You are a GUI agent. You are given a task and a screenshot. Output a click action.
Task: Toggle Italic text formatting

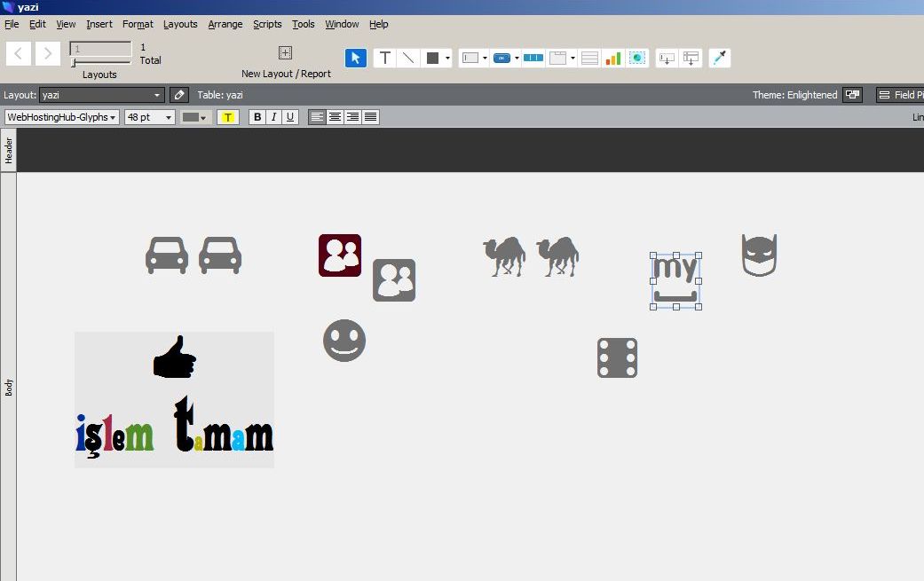click(273, 117)
